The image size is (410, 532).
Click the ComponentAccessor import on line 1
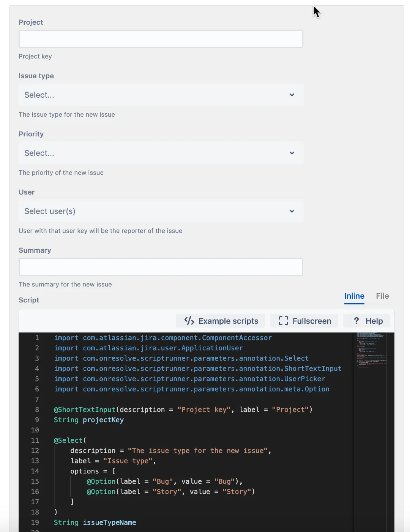coord(163,338)
